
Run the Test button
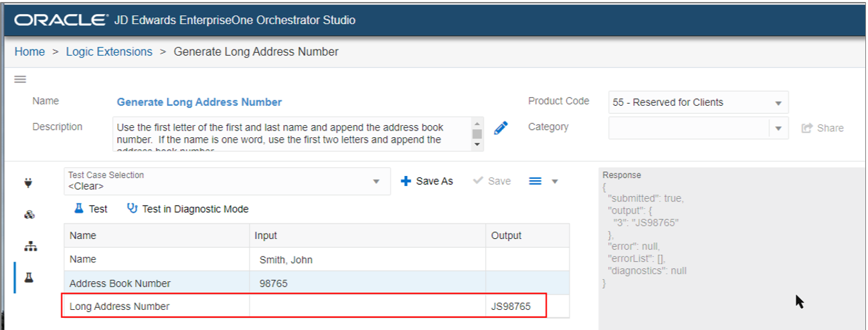[x=91, y=209]
